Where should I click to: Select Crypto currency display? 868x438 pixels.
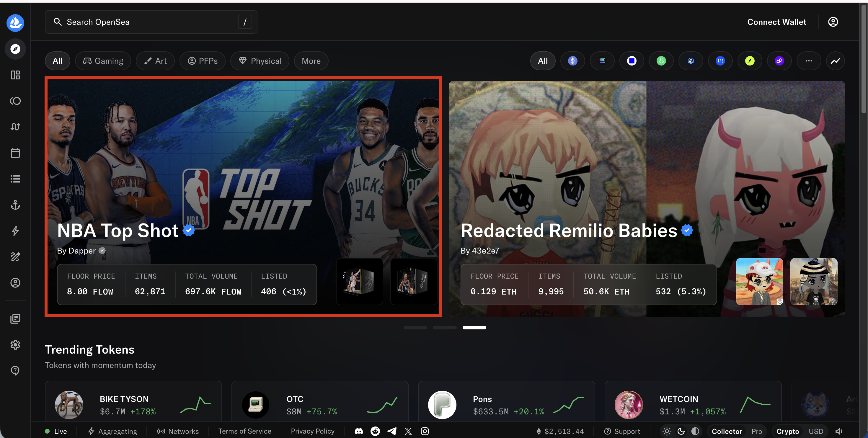787,431
